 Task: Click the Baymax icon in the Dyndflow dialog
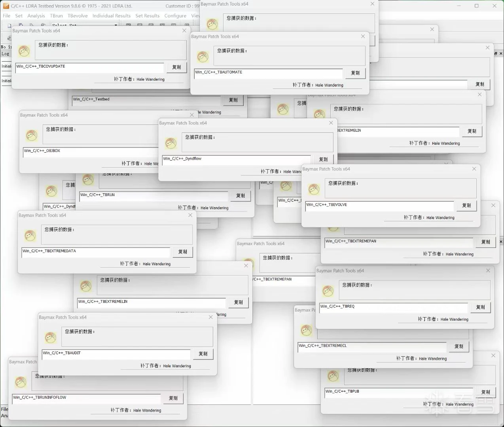pos(171,143)
